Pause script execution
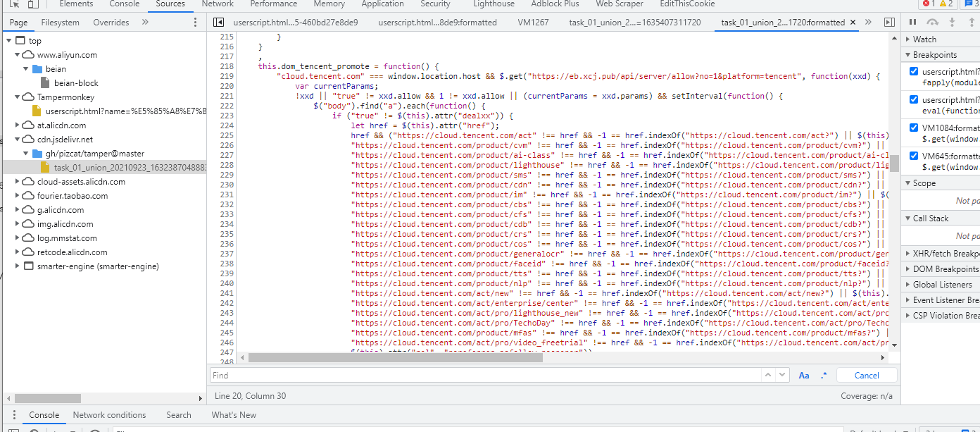Screen dimensions: 980x432 coord(913,23)
